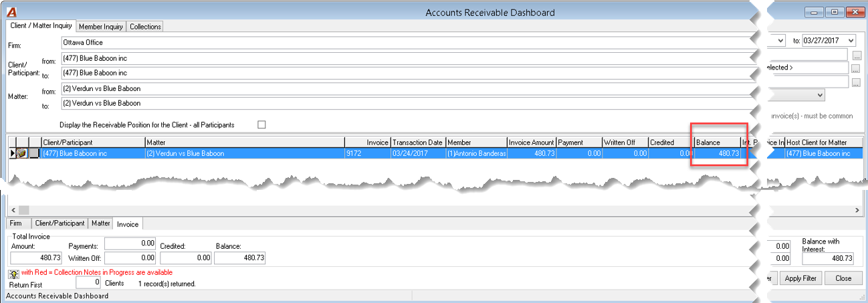Switch to the Member Inquiry tab

100,27
